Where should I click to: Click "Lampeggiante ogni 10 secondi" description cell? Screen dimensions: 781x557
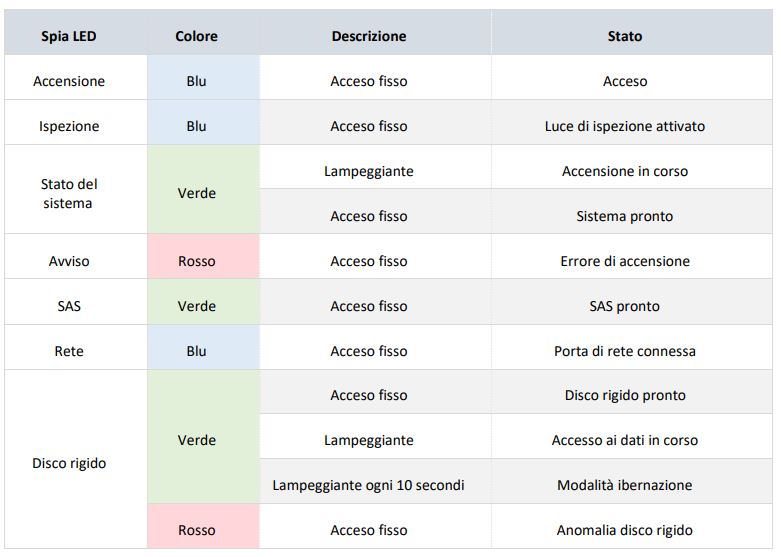click(369, 485)
